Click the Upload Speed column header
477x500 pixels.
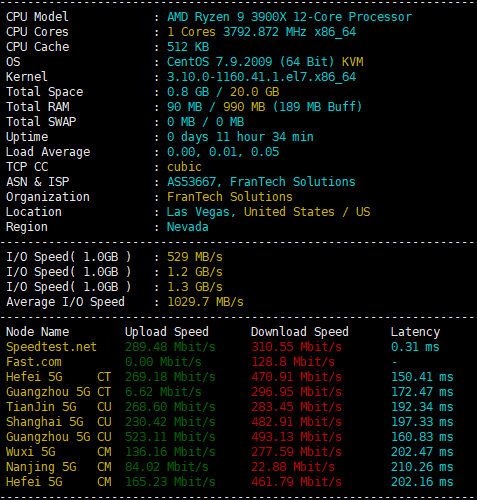[167, 332]
